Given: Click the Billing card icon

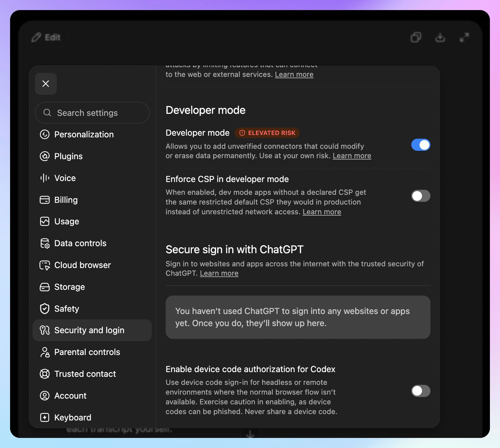Looking at the screenshot, I should pos(45,200).
